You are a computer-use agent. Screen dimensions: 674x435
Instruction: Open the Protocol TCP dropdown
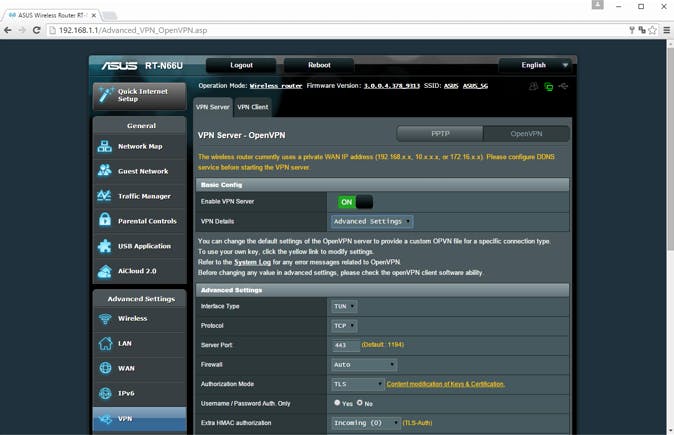click(344, 326)
